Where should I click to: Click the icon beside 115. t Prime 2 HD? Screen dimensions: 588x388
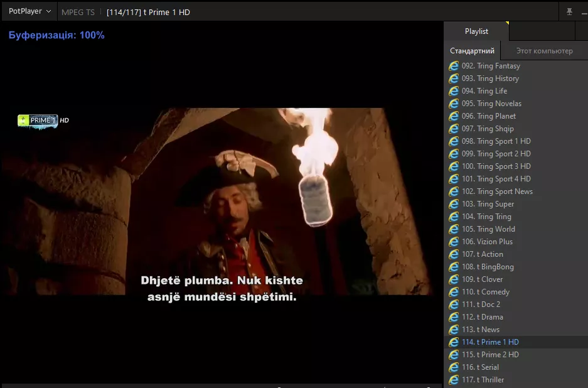click(454, 355)
